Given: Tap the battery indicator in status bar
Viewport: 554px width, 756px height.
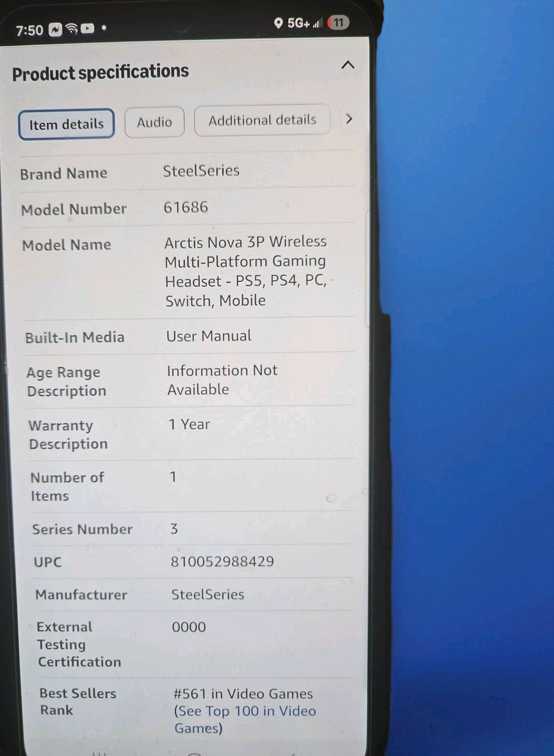Looking at the screenshot, I should click(x=338, y=23).
